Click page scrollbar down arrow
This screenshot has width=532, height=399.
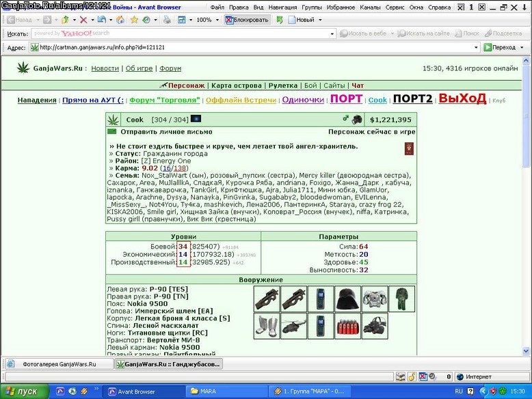(526, 351)
